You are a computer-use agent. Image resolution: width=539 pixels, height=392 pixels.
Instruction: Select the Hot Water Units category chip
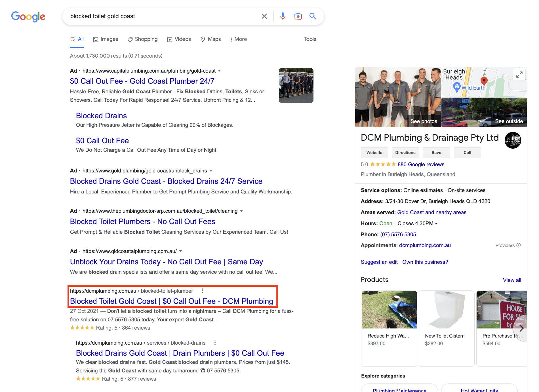(479, 389)
